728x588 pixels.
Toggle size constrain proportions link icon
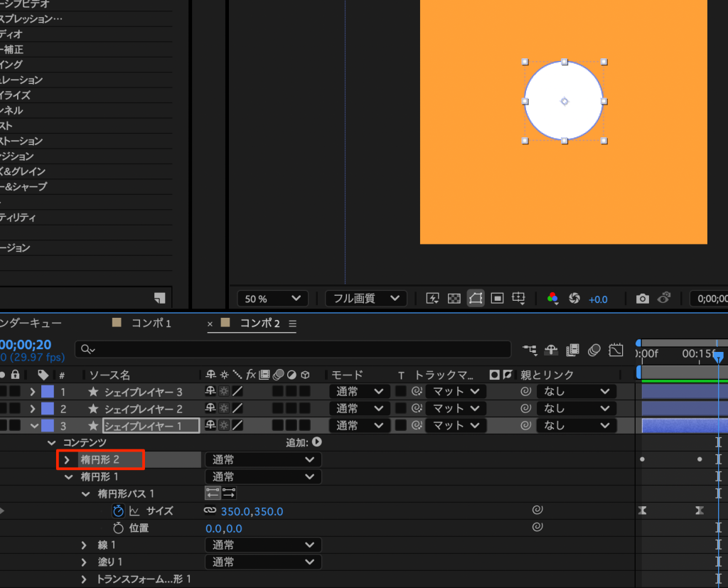[x=210, y=511]
